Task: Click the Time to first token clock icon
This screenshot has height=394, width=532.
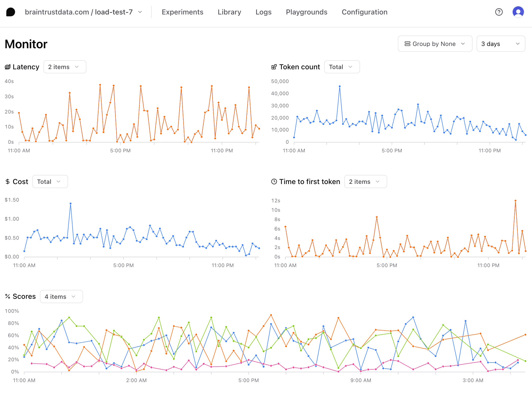Action: point(274,182)
